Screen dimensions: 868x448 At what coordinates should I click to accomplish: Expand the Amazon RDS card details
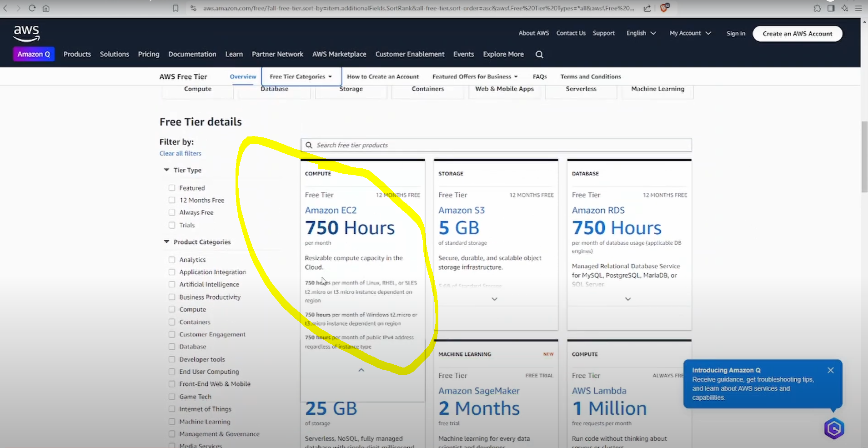pyautogui.click(x=628, y=299)
